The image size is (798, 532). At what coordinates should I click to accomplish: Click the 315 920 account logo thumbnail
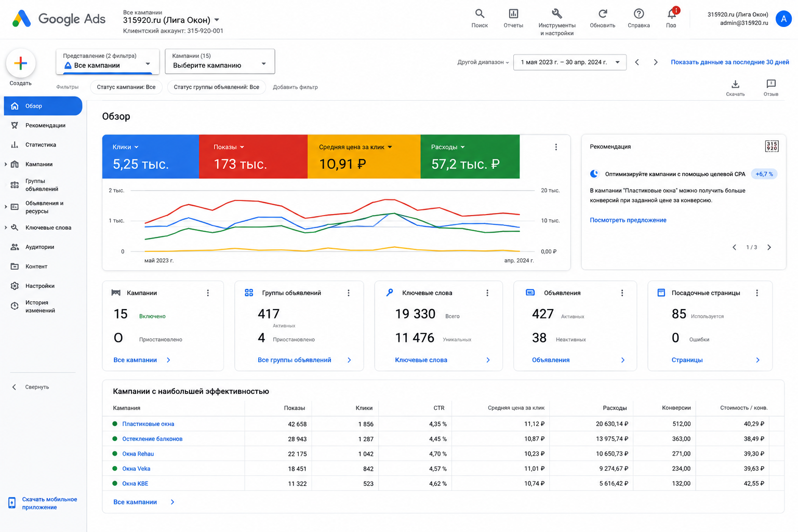pos(772,146)
